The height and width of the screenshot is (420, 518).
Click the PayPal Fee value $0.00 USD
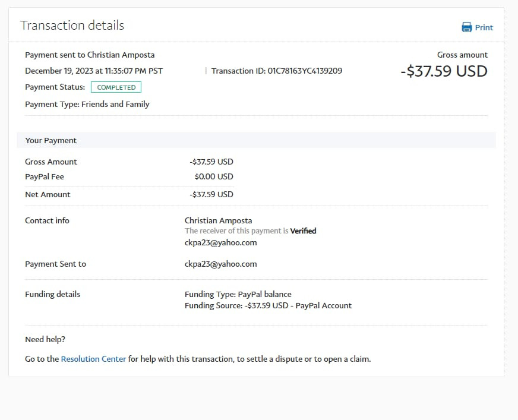[x=214, y=176]
